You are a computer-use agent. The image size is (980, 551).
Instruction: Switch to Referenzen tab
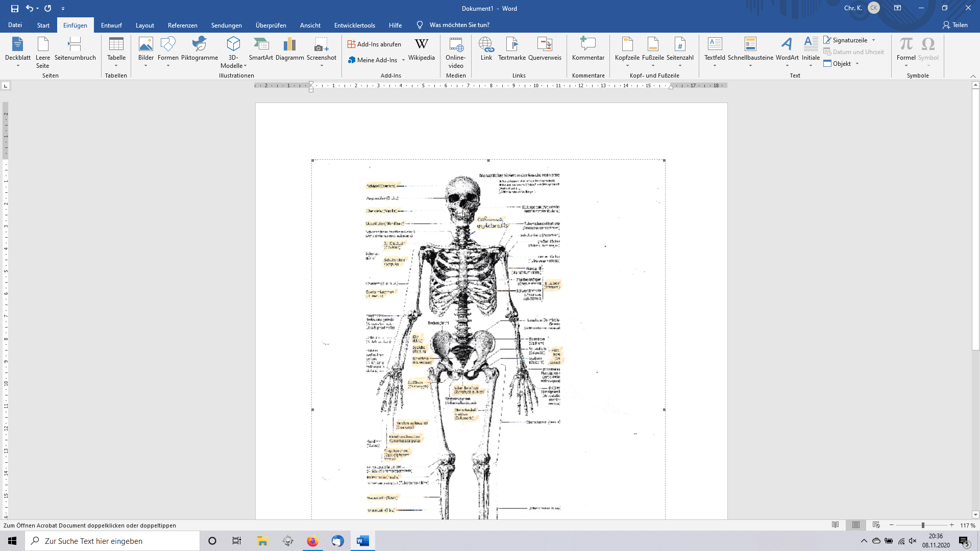[182, 25]
